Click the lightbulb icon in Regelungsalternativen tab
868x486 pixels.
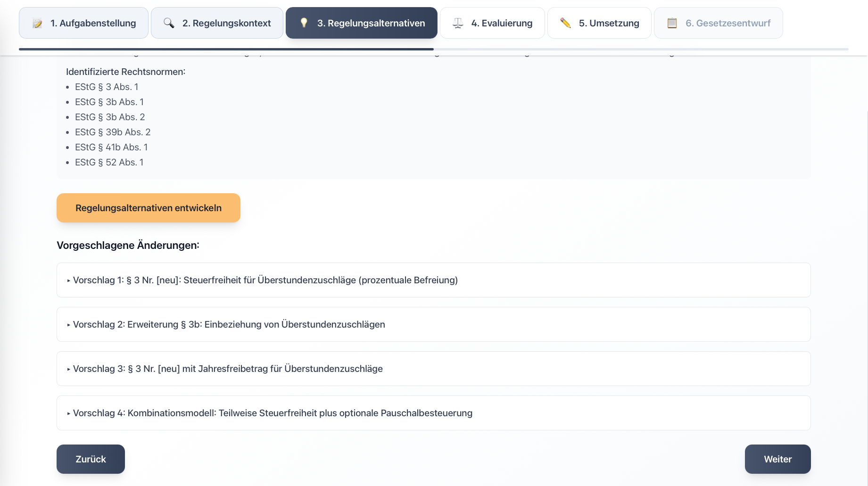click(x=304, y=23)
